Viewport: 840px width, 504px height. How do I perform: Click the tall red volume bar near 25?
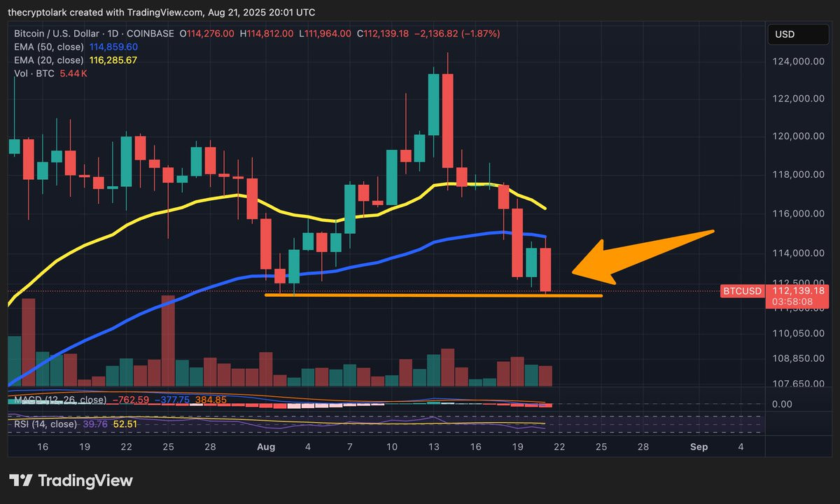(168, 340)
